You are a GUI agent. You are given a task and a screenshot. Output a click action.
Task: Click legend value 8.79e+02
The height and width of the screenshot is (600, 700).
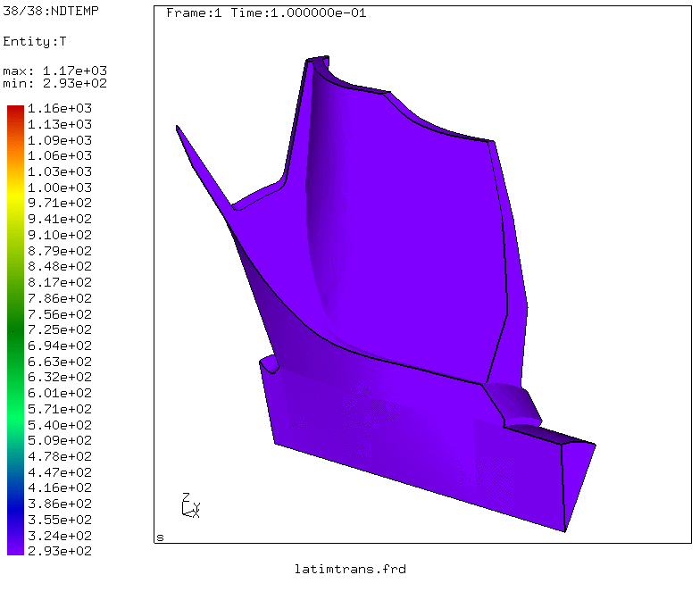[x=60, y=251]
